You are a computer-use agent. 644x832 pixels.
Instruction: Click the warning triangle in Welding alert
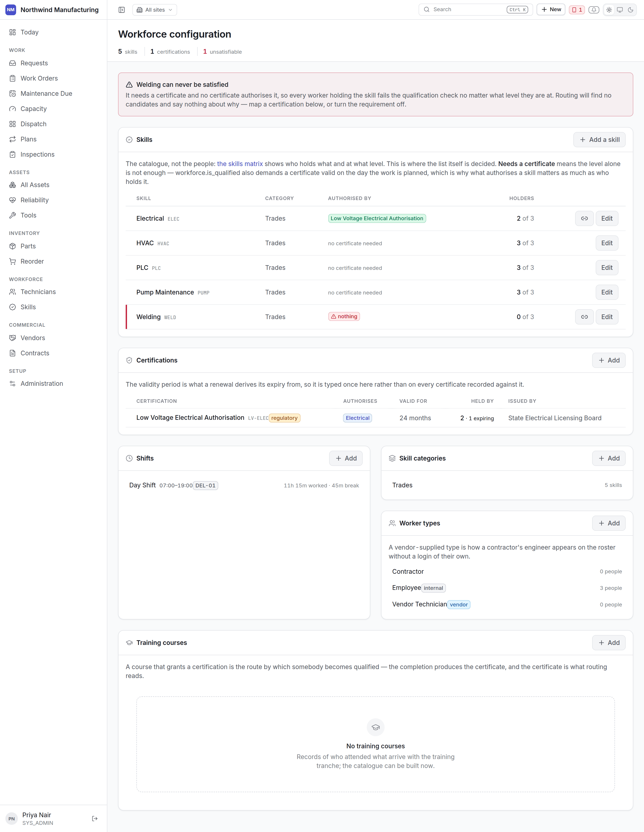[x=129, y=85]
